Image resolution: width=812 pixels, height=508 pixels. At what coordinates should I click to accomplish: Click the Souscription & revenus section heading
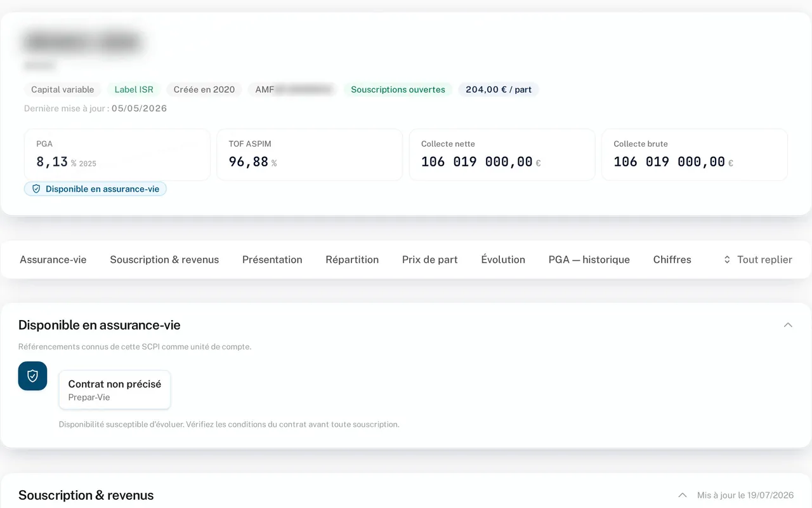[86, 495]
